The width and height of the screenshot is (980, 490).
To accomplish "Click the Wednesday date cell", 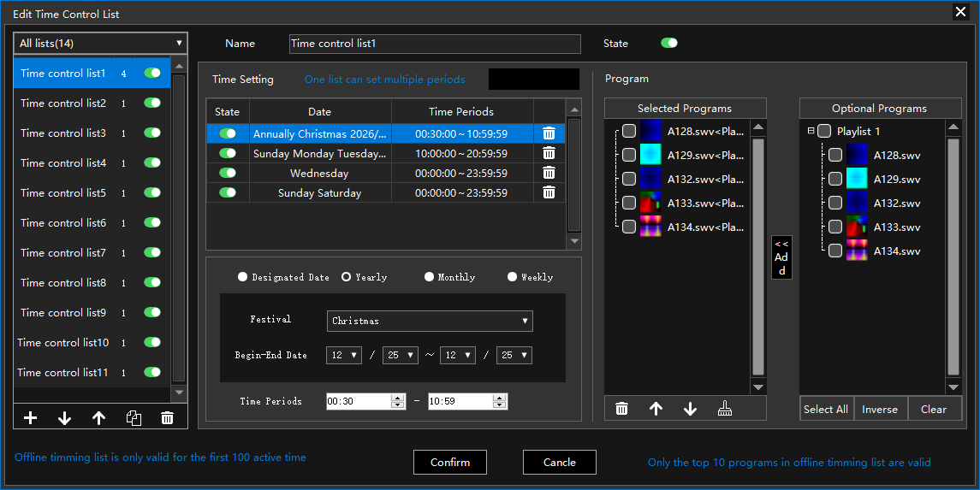I will (x=320, y=173).
